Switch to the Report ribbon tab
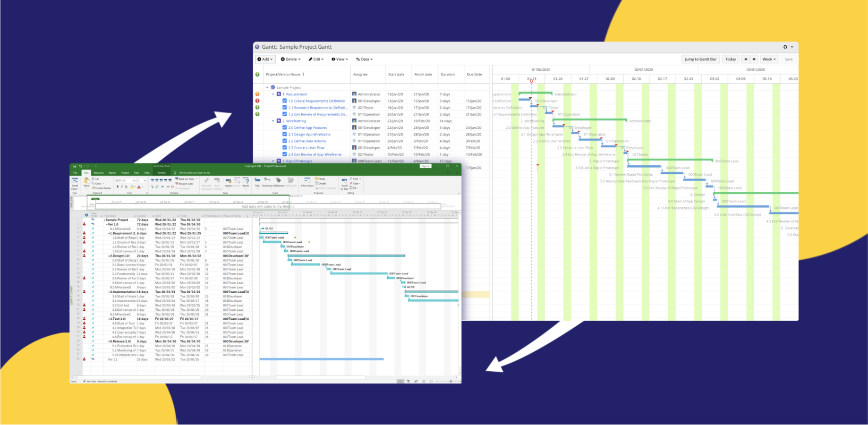The image size is (868, 425). coord(112,173)
